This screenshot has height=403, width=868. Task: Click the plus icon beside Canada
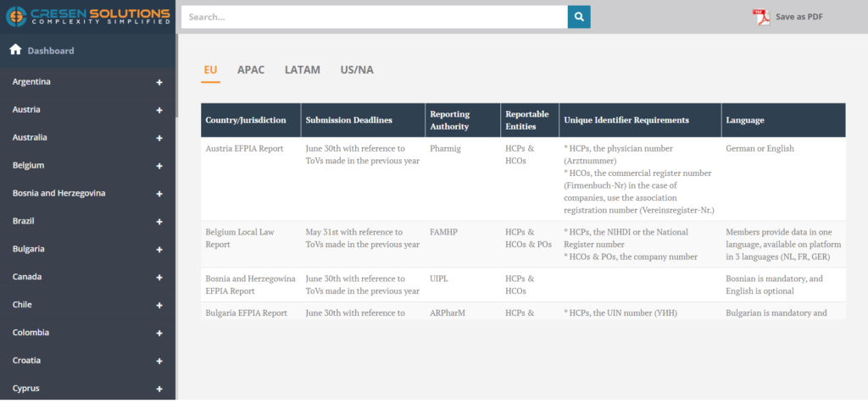click(159, 278)
